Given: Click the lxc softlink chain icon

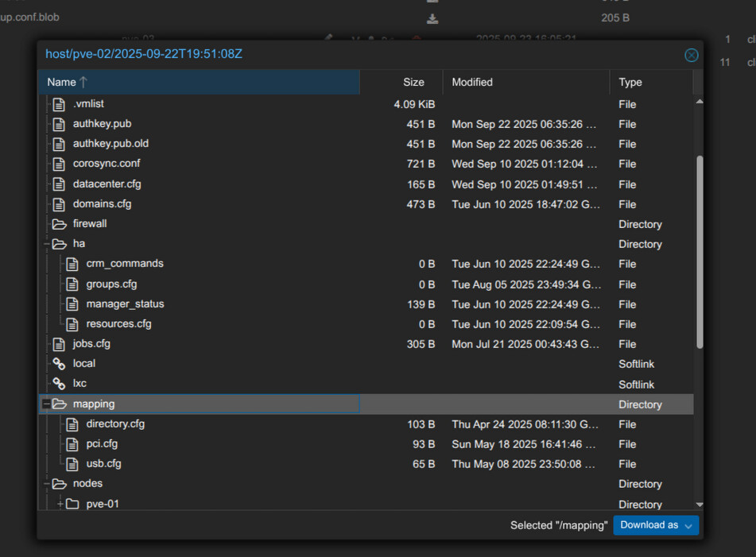Looking at the screenshot, I should pos(59,384).
